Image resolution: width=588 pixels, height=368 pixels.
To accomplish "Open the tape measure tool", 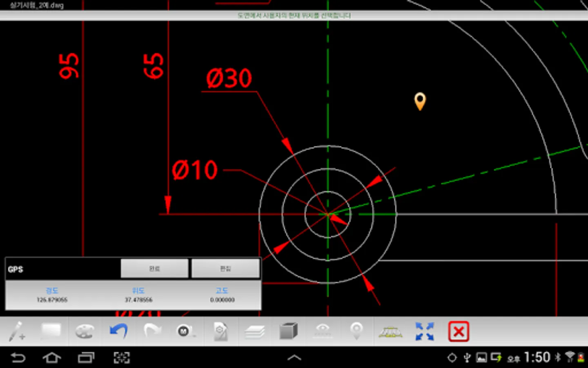I will (186, 331).
